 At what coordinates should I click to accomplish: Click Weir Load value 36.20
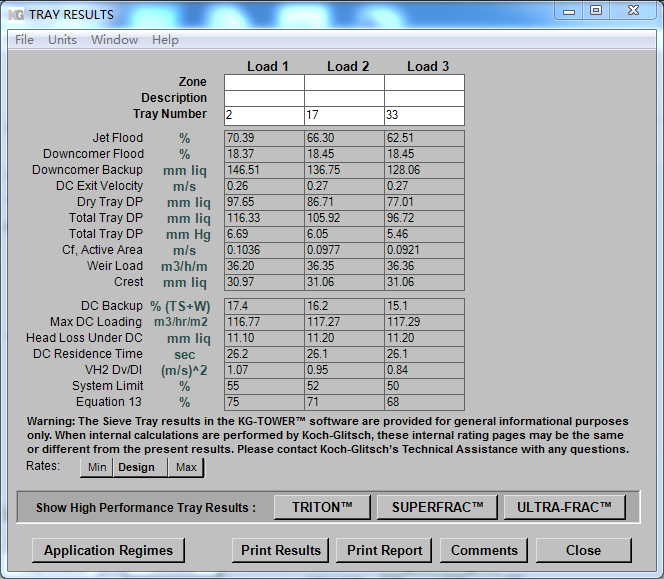click(264, 266)
